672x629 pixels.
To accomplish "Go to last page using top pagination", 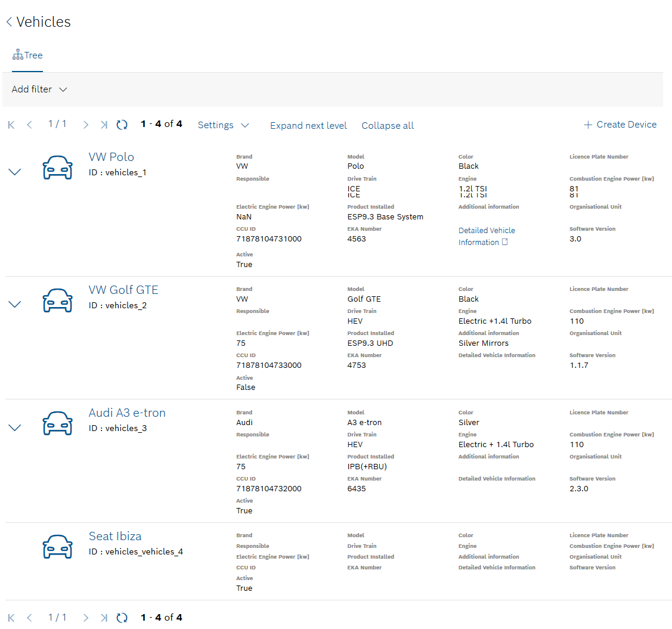I will pos(104,125).
